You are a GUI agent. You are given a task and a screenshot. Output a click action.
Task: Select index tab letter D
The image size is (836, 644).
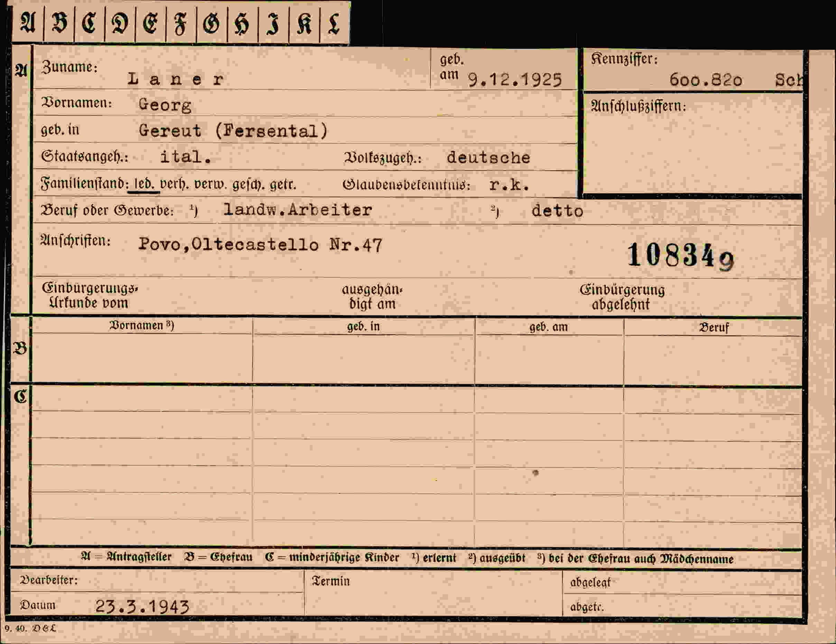(120, 22)
